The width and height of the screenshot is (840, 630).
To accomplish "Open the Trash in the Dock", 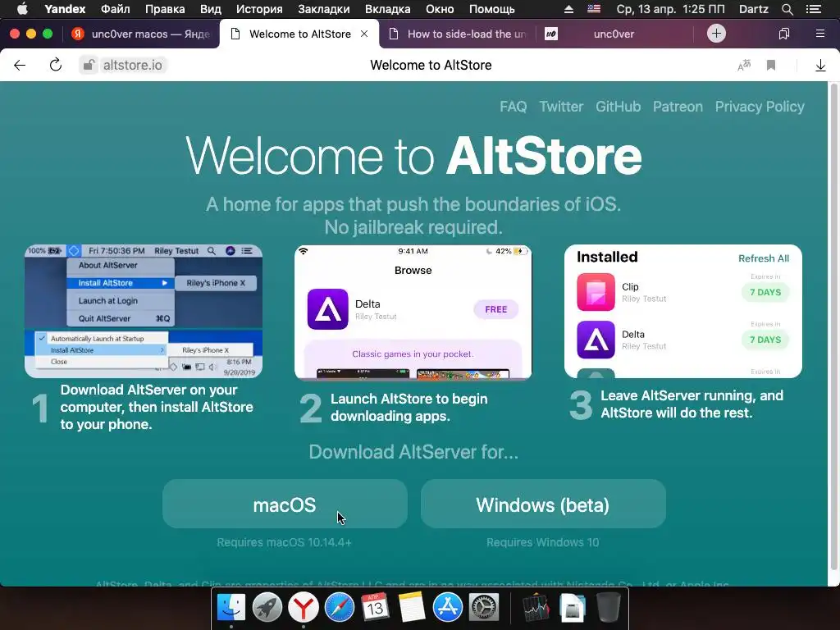I will [608, 607].
